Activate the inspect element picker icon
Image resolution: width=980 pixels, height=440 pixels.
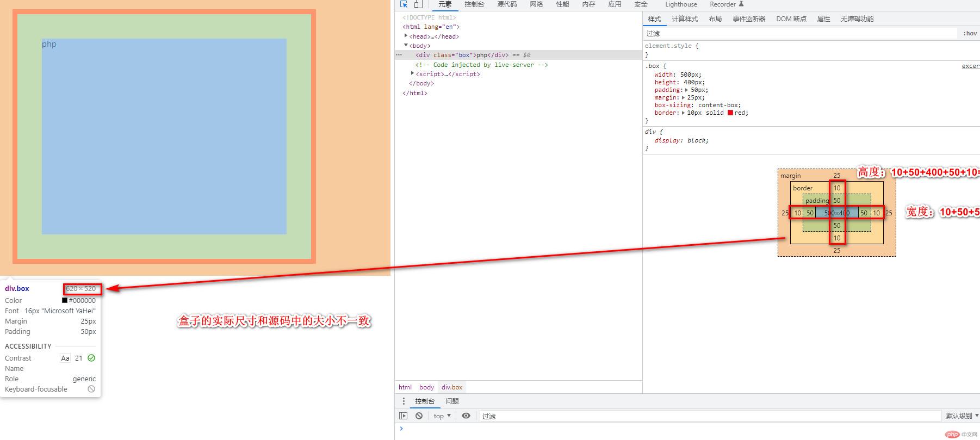click(404, 4)
